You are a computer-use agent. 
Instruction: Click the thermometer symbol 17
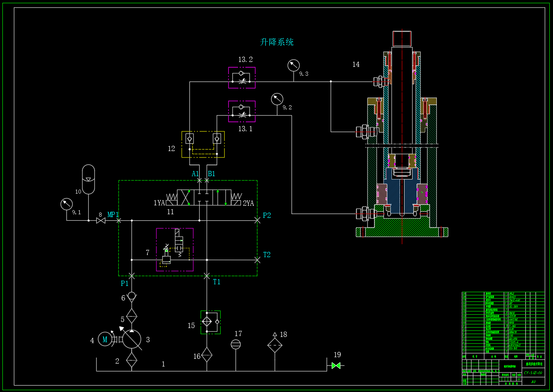[236, 344]
